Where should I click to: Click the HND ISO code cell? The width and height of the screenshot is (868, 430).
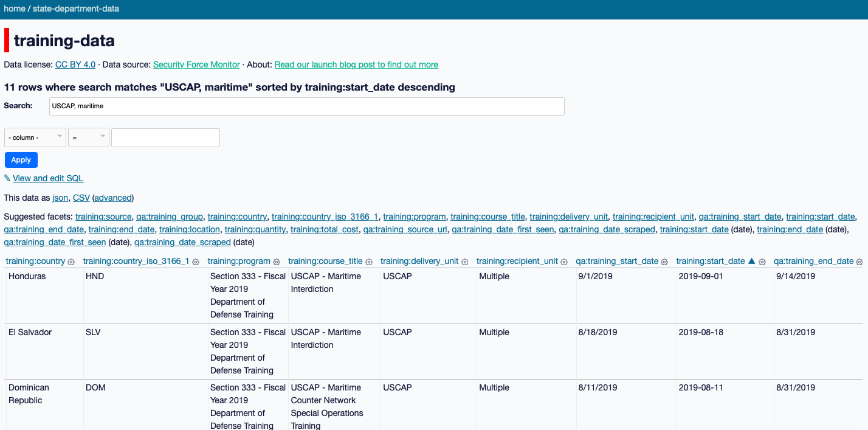[145, 296]
